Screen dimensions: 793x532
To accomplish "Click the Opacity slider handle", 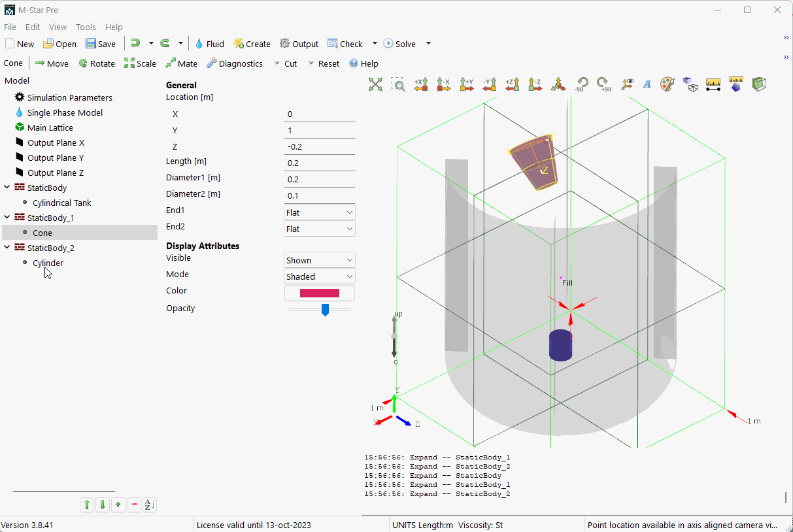I will [x=325, y=310].
